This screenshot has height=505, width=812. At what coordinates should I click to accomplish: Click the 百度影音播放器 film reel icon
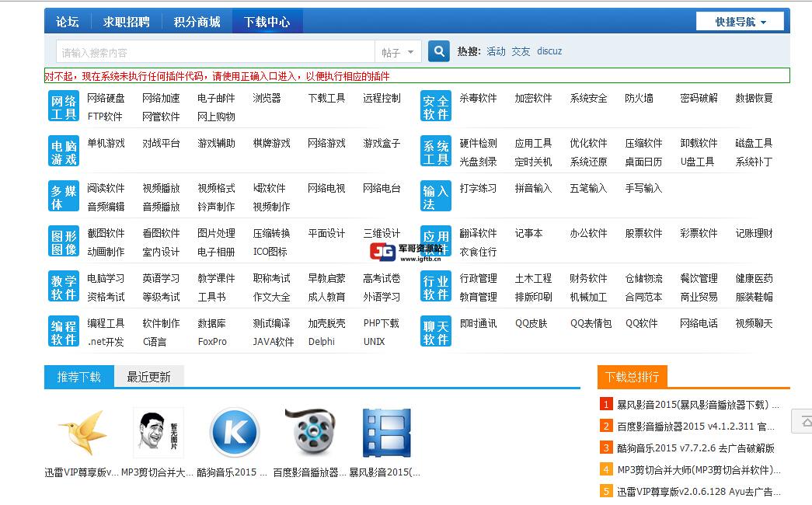pyautogui.click(x=310, y=433)
